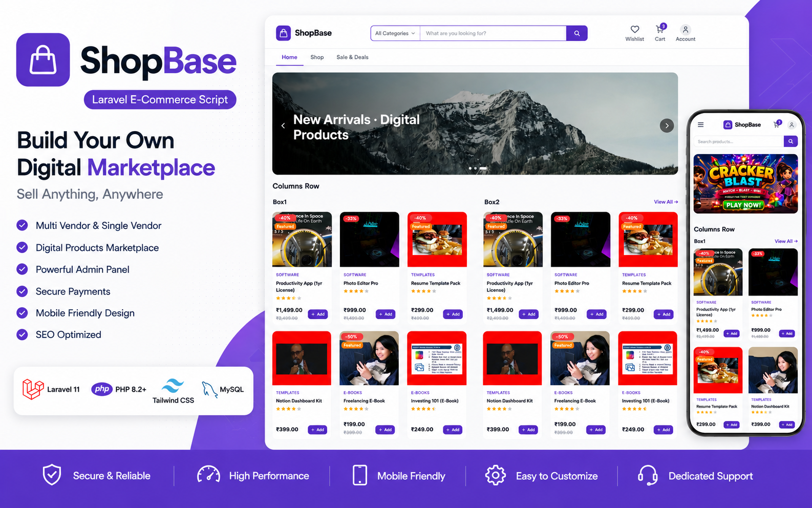Add Box1 Notion Dashboard Kit to cart on desktop
This screenshot has height=508, width=812.
317,430
